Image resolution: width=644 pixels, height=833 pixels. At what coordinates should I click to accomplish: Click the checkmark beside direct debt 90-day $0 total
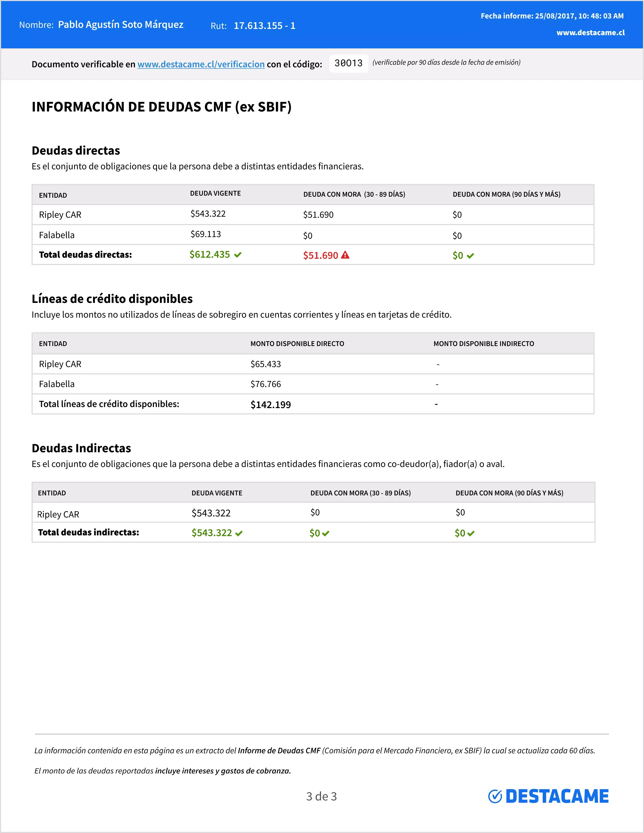click(470, 256)
